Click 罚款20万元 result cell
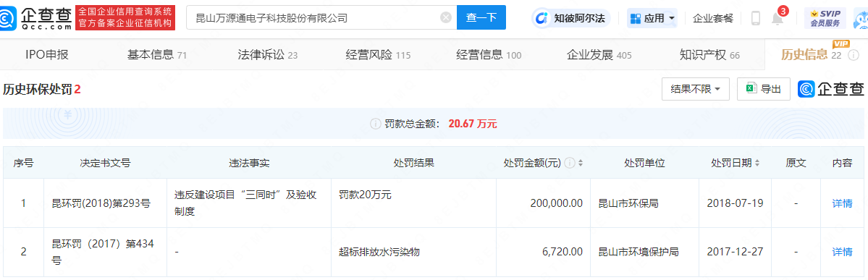Image resolution: width=868 pixels, height=280 pixels. pos(366,194)
